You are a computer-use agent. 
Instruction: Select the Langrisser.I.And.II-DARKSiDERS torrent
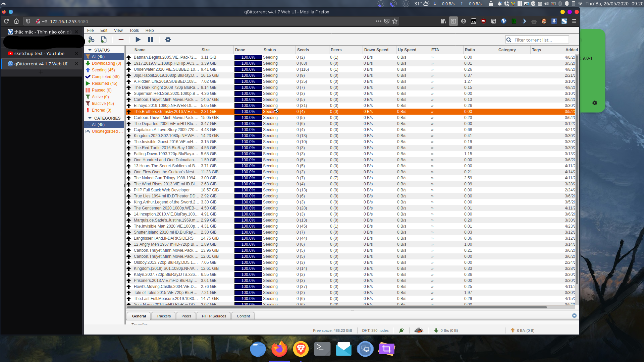351,238
